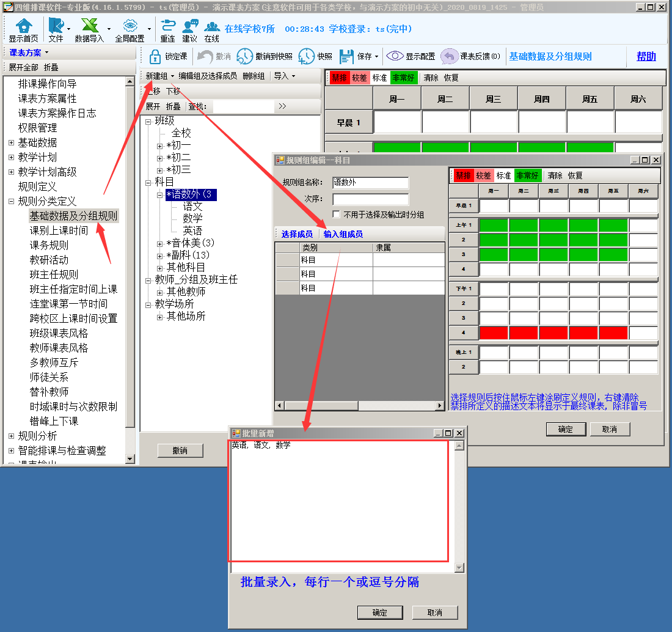Click the 规则组名称 input field
The width and height of the screenshot is (672, 632).
click(x=370, y=182)
